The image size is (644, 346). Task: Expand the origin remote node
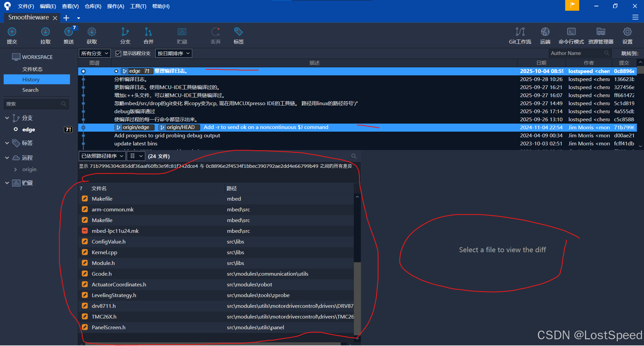[15, 169]
